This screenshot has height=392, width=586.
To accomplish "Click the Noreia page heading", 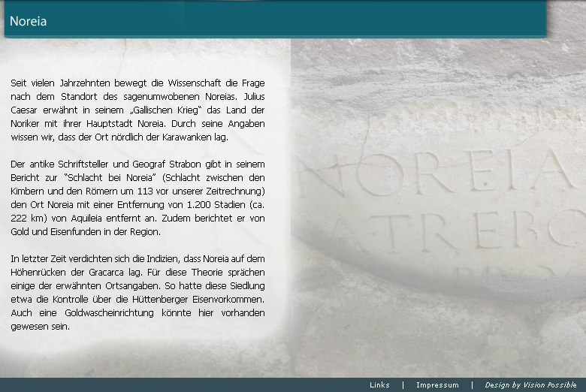I will (28, 21).
